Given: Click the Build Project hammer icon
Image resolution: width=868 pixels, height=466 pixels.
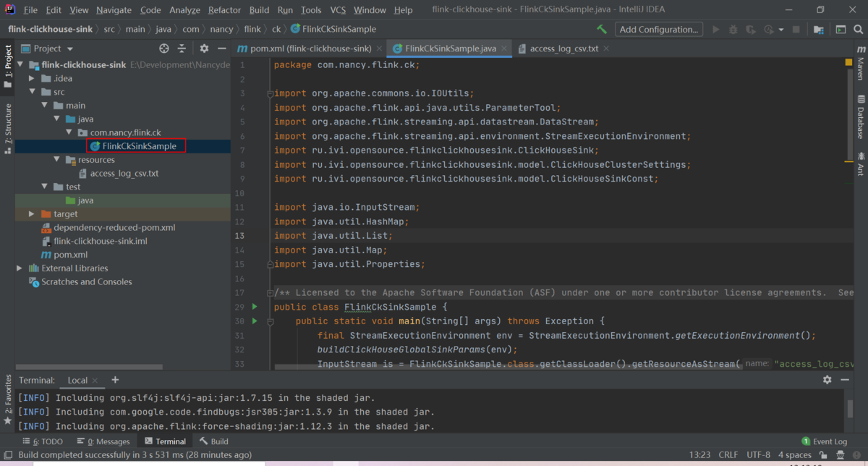Looking at the screenshot, I should (602, 30).
